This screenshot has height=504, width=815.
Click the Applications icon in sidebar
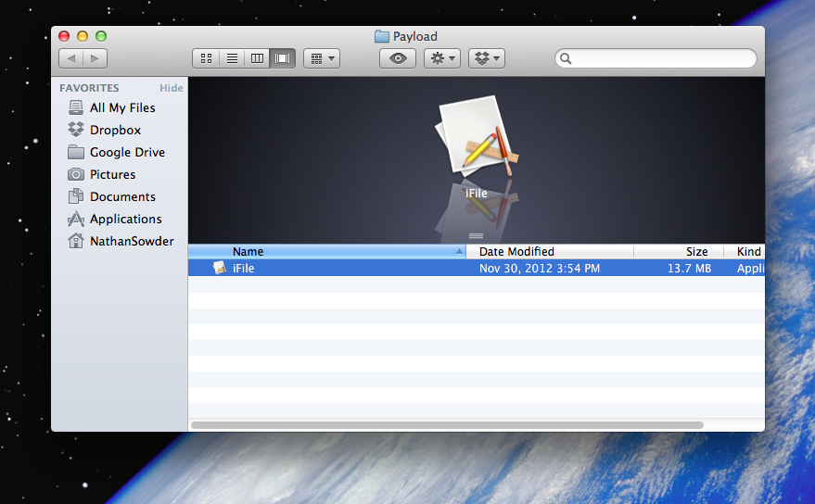point(76,219)
